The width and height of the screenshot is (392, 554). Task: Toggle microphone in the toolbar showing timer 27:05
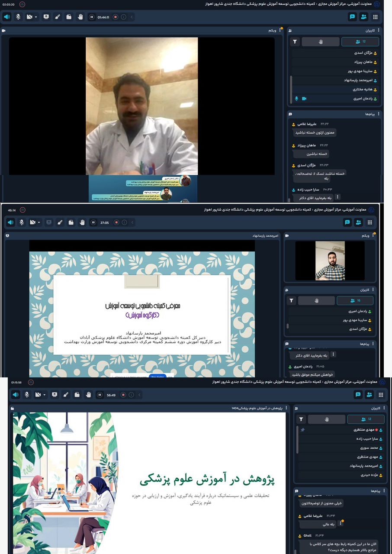coord(21,222)
